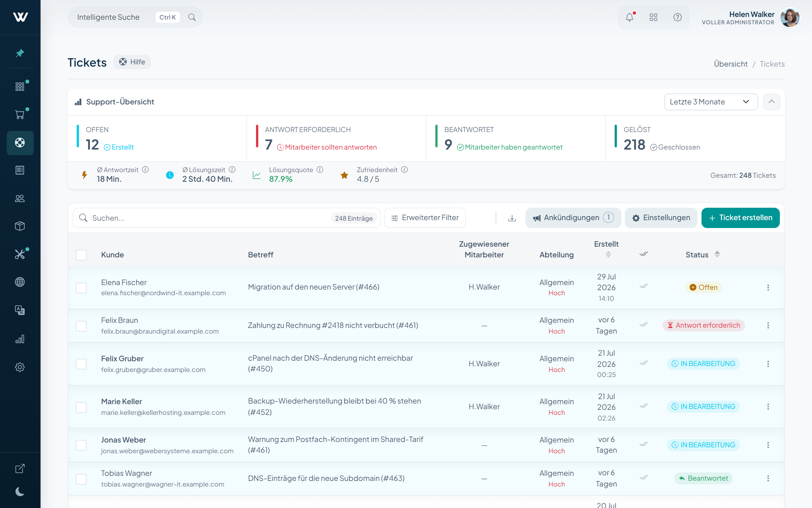812x508 pixels.
Task: Open row menu for Felix Braun ticket
Action: (x=768, y=326)
